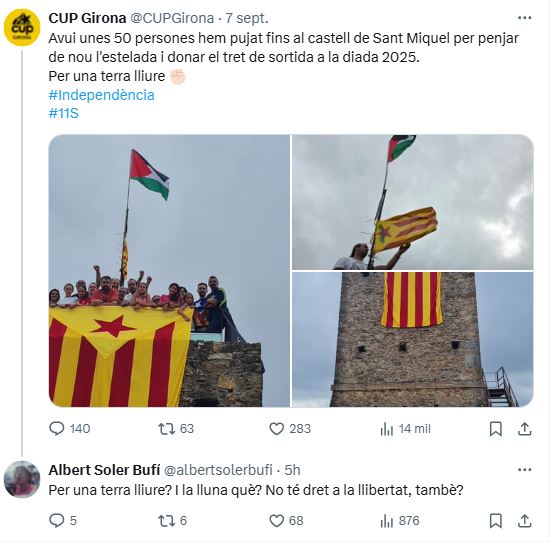This screenshot has height=542, width=553.
Task: Bookmark Albert Soler Bufí's reply
Action: pyautogui.click(x=496, y=520)
